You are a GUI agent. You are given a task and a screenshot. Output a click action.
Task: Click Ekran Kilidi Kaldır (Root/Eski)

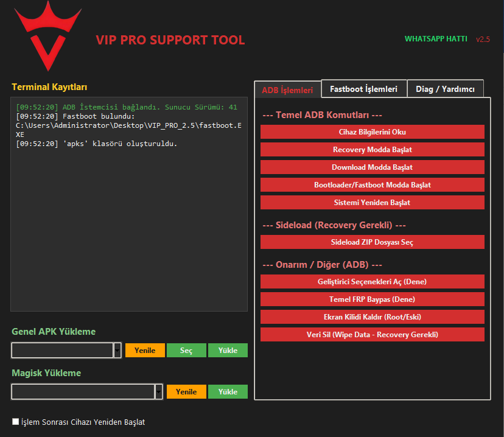click(x=372, y=317)
